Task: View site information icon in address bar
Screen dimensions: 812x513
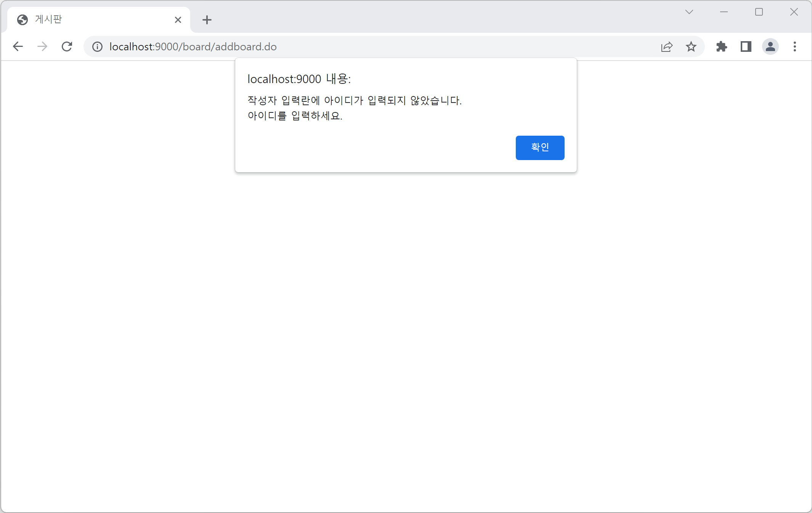Action: [x=98, y=46]
